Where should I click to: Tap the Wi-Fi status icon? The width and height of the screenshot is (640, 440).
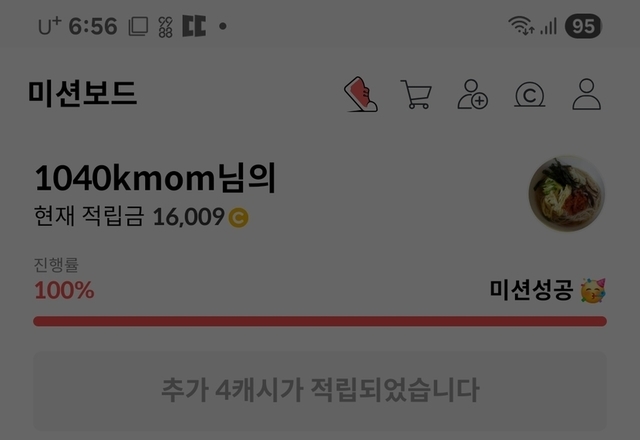point(521,25)
